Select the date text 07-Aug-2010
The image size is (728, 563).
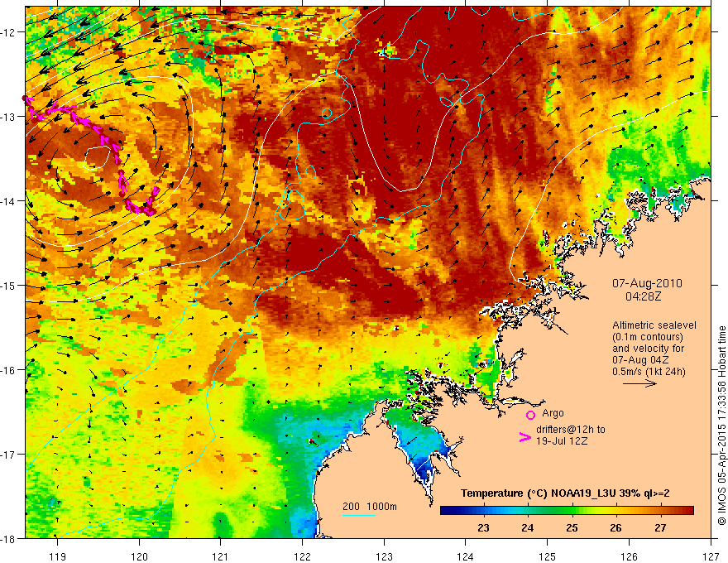[647, 283]
